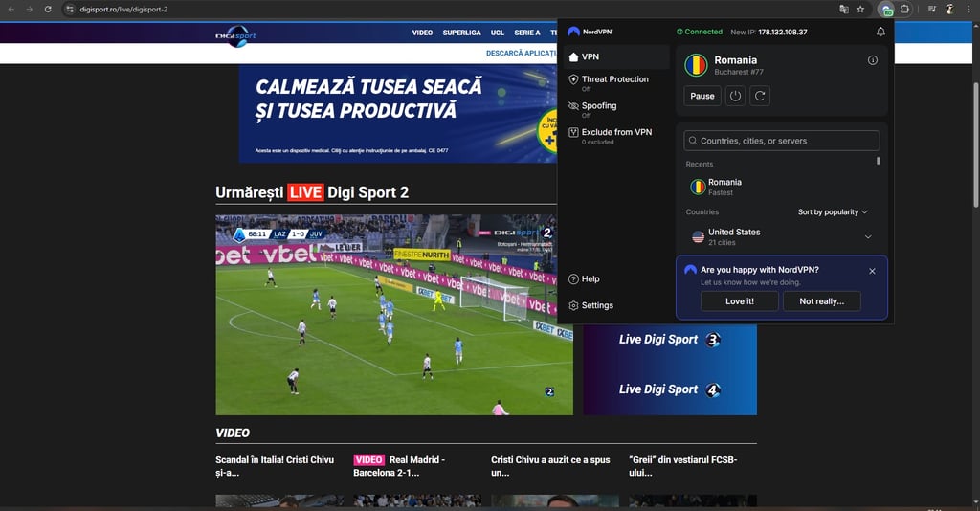Open the Romania server info icon
Viewport: 980px width, 511px height.
(873, 60)
